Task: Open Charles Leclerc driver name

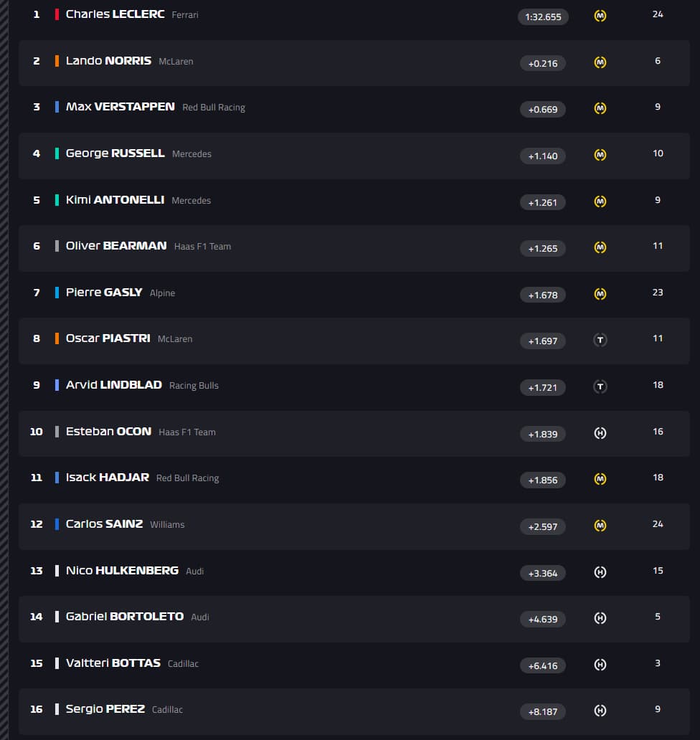Action: click(x=115, y=14)
